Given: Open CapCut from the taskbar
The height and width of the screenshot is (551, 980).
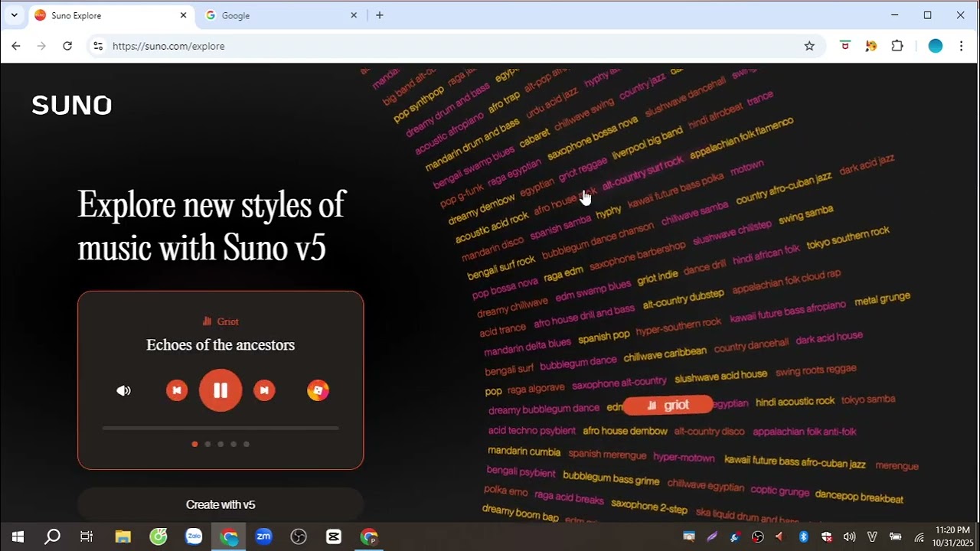Looking at the screenshot, I should pyautogui.click(x=334, y=536).
